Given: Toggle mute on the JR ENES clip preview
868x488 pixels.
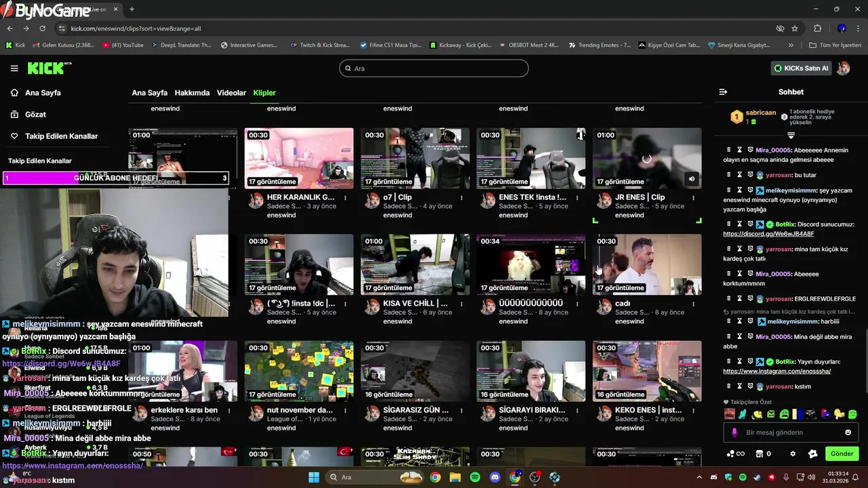Looking at the screenshot, I should (692, 179).
